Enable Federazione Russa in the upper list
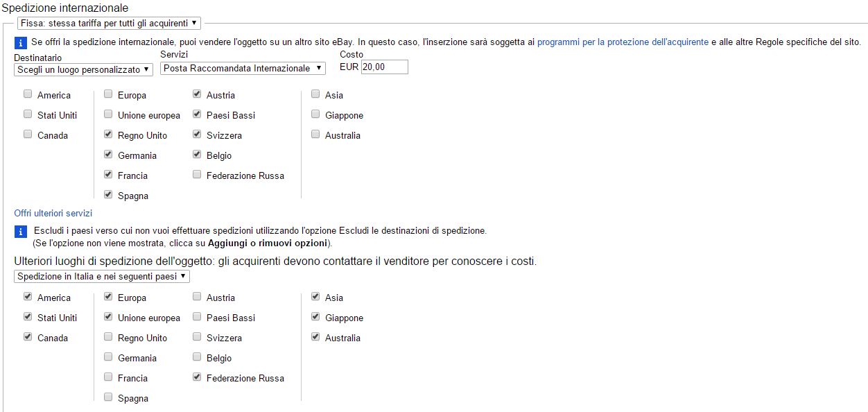The image size is (868, 412). (197, 175)
